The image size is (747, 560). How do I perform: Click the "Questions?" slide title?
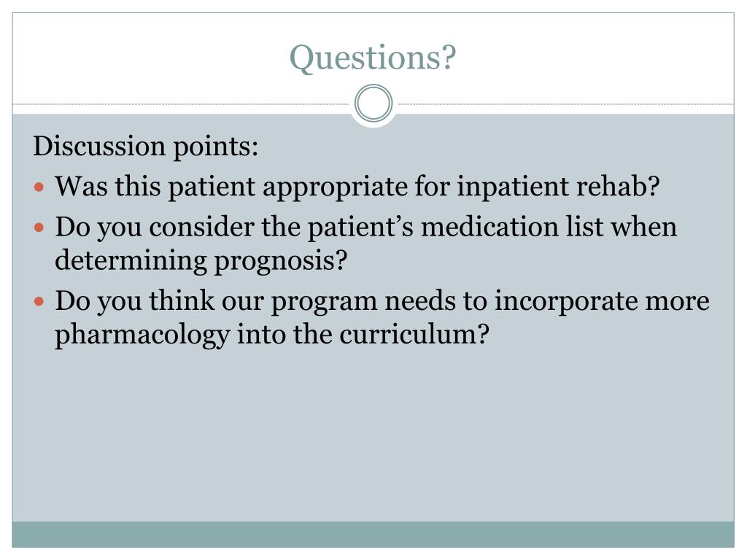[373, 58]
